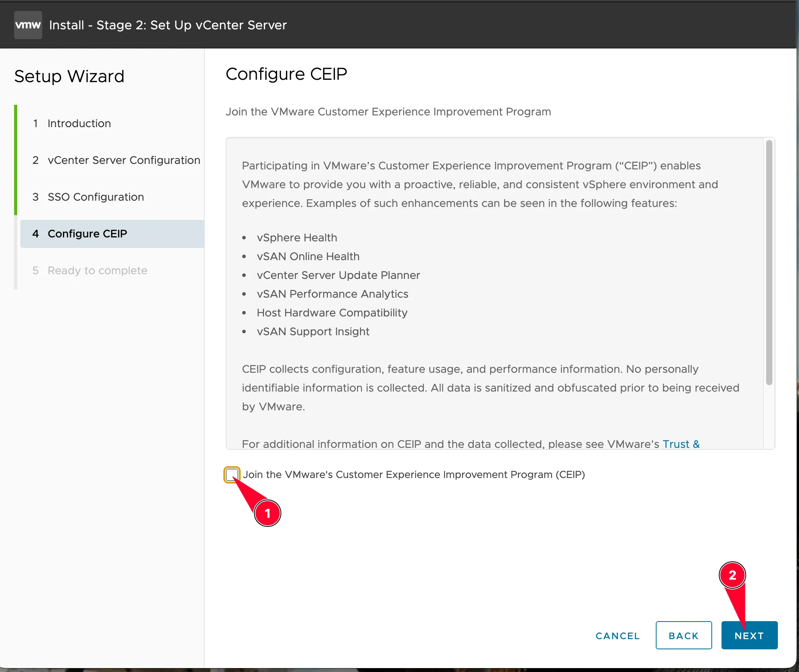Select Configure CEIP step

(112, 234)
